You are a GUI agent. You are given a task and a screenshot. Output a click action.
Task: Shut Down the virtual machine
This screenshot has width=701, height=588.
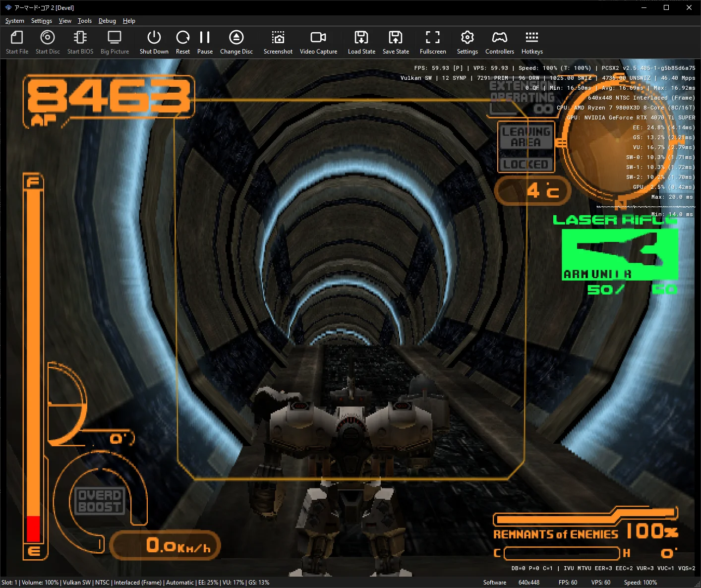(154, 42)
